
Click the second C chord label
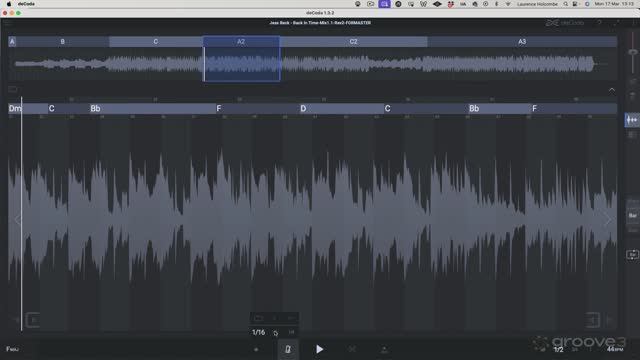point(387,109)
